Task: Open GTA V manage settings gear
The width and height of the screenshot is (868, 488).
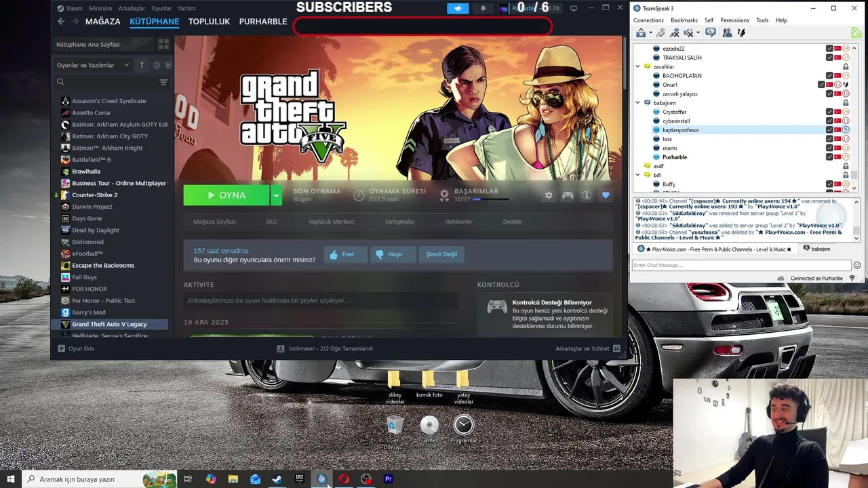Action: [549, 195]
